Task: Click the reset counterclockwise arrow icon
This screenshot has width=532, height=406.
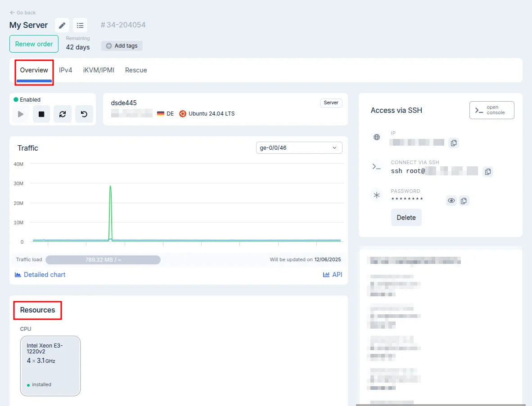Action: click(x=84, y=114)
